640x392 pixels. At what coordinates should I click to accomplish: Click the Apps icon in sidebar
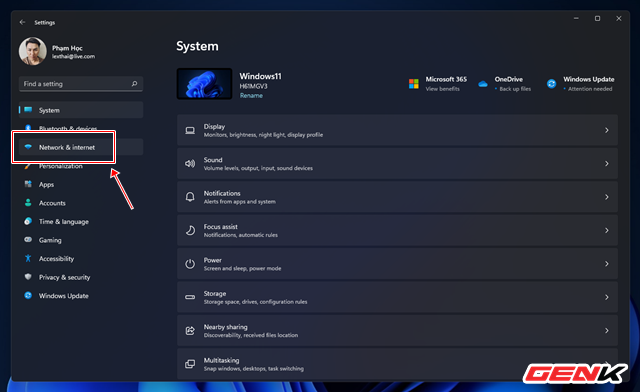(x=28, y=184)
